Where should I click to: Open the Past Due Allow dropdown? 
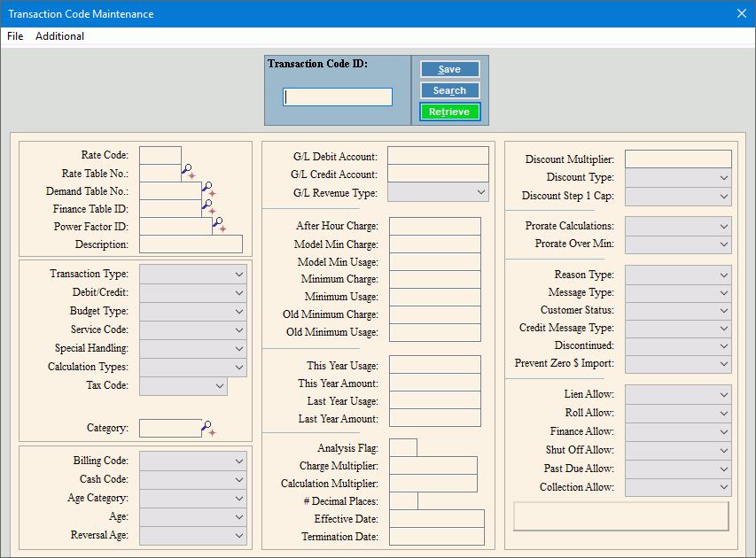[678, 469]
